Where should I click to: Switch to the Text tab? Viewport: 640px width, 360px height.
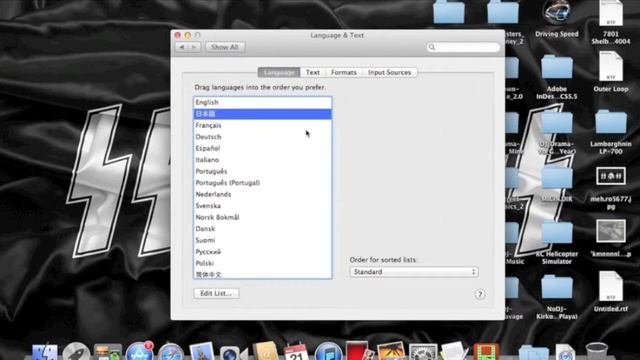pos(313,72)
